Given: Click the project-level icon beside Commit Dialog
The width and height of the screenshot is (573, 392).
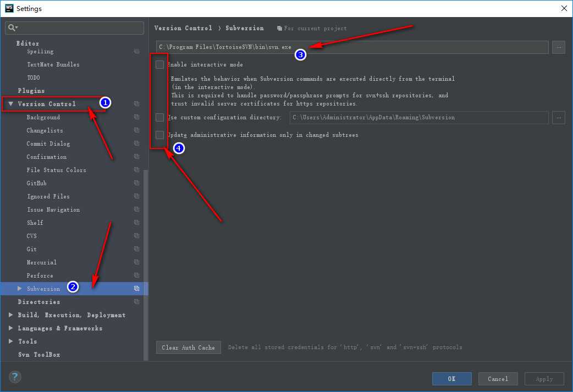Looking at the screenshot, I should [137, 143].
